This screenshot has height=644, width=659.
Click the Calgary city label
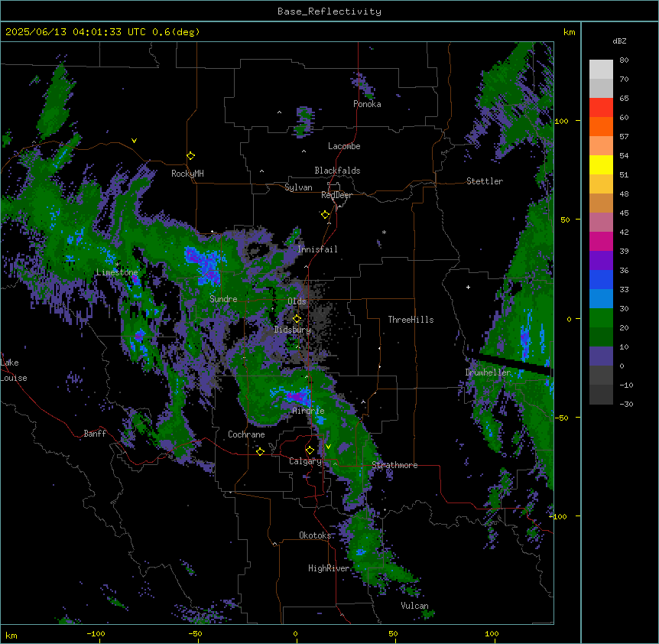pos(305,461)
